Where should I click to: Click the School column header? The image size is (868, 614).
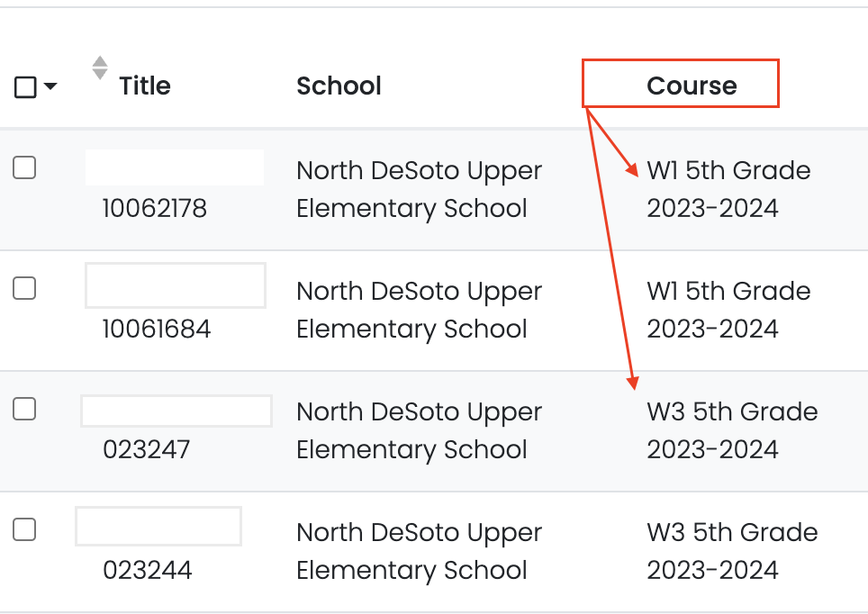339,86
